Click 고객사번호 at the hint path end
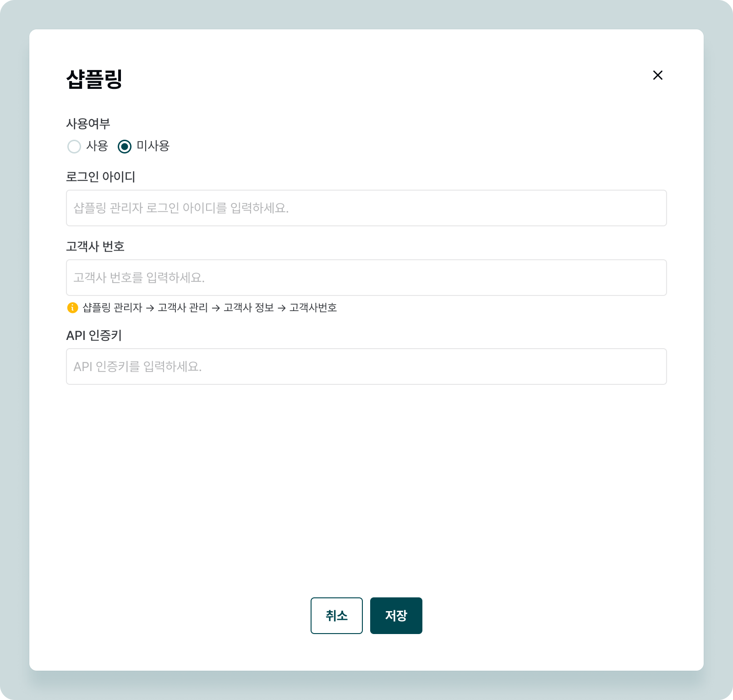The image size is (733, 700). 313,307
